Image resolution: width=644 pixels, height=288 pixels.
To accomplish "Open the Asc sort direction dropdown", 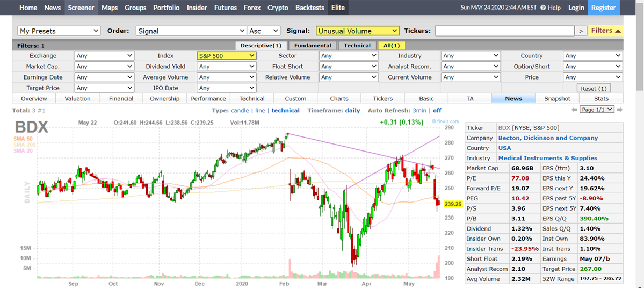I will pyautogui.click(x=264, y=31).
